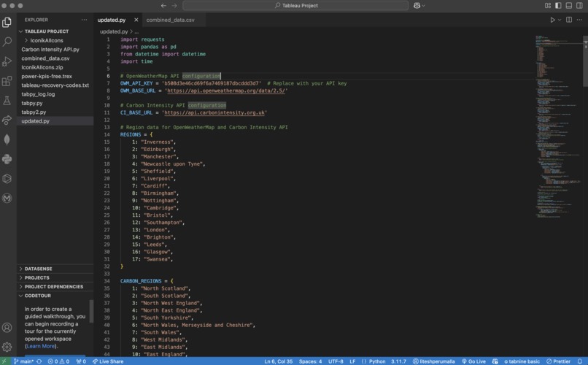Expand the DATASENSE section

click(38, 269)
